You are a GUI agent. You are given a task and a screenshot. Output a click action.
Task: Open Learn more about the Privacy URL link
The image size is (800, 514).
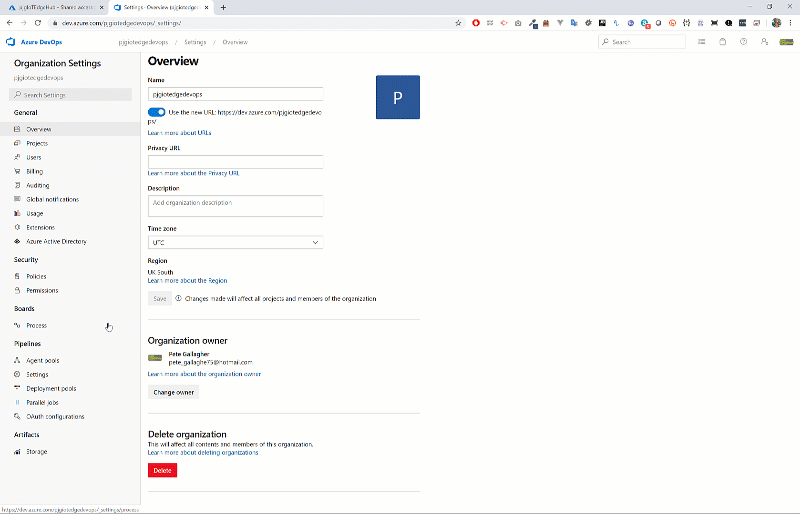click(x=193, y=173)
